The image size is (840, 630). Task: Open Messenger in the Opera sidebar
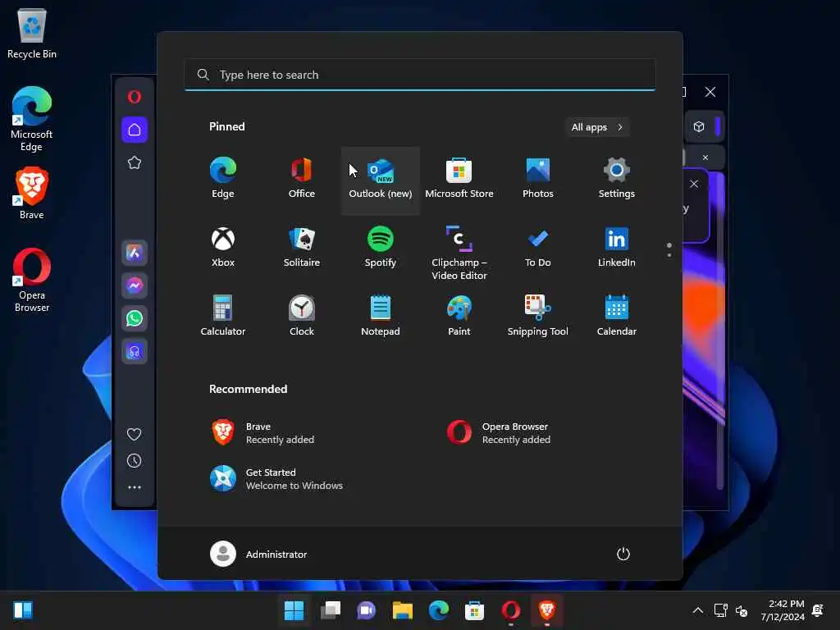(x=135, y=285)
